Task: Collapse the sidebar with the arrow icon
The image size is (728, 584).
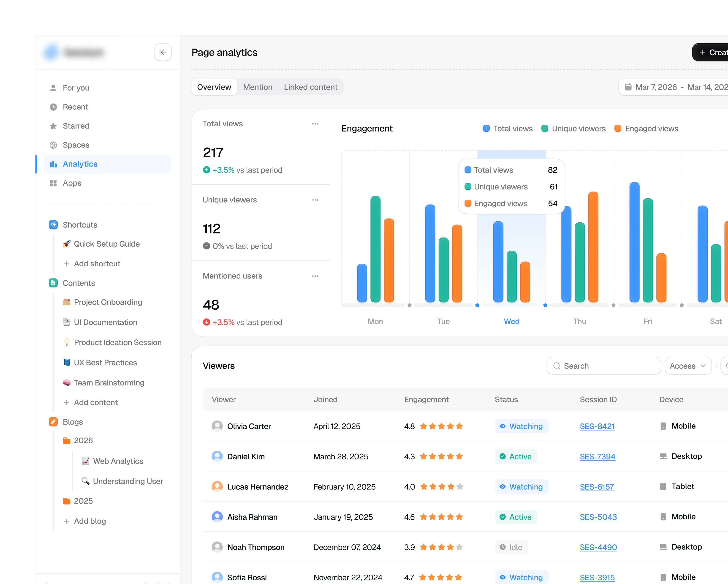Action: [163, 52]
